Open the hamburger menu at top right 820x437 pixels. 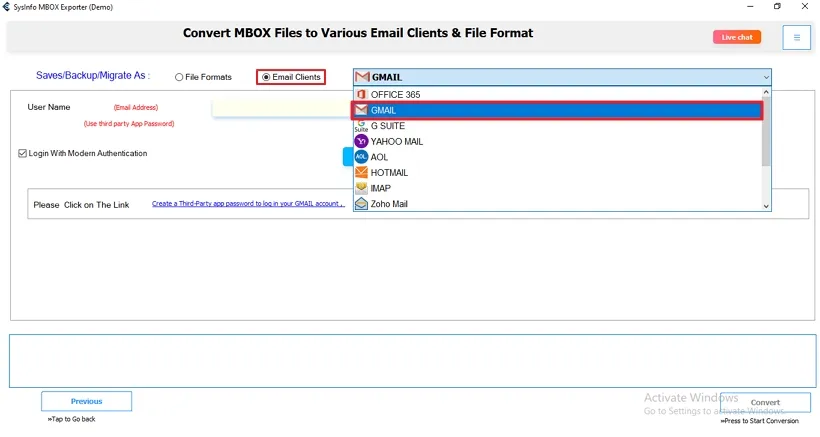click(x=796, y=37)
